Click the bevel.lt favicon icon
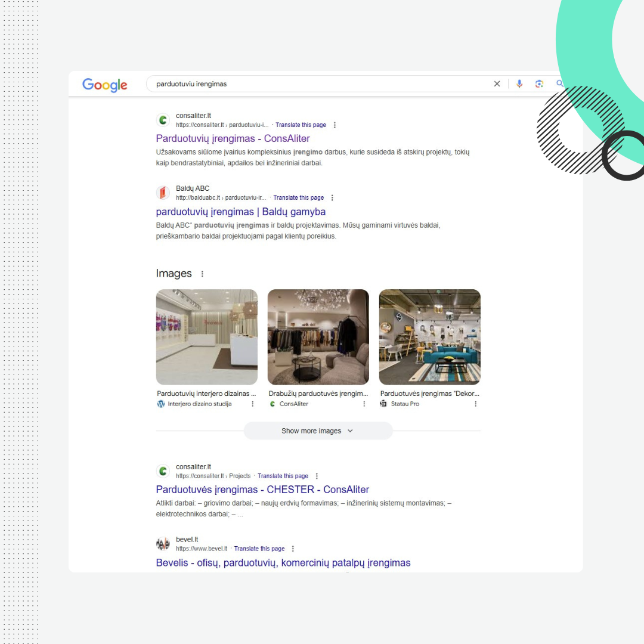Image resolution: width=644 pixels, height=644 pixels. click(x=163, y=544)
